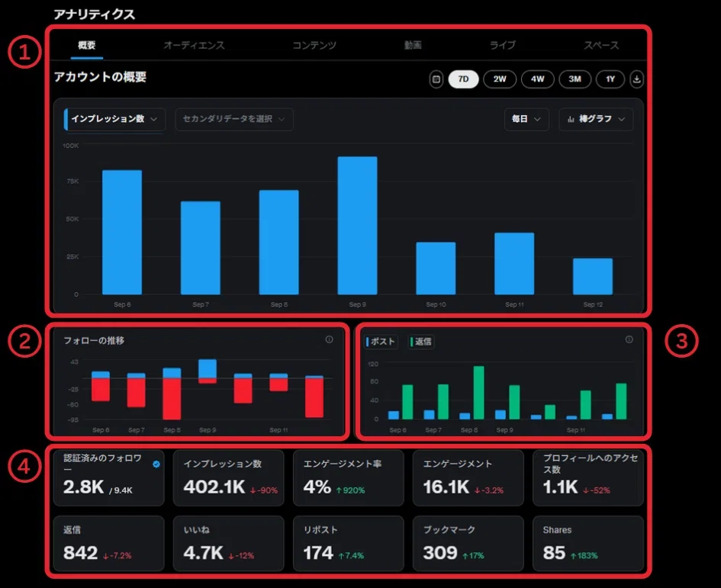
Task: Open 毎日 interval dropdown
Action: (x=526, y=119)
